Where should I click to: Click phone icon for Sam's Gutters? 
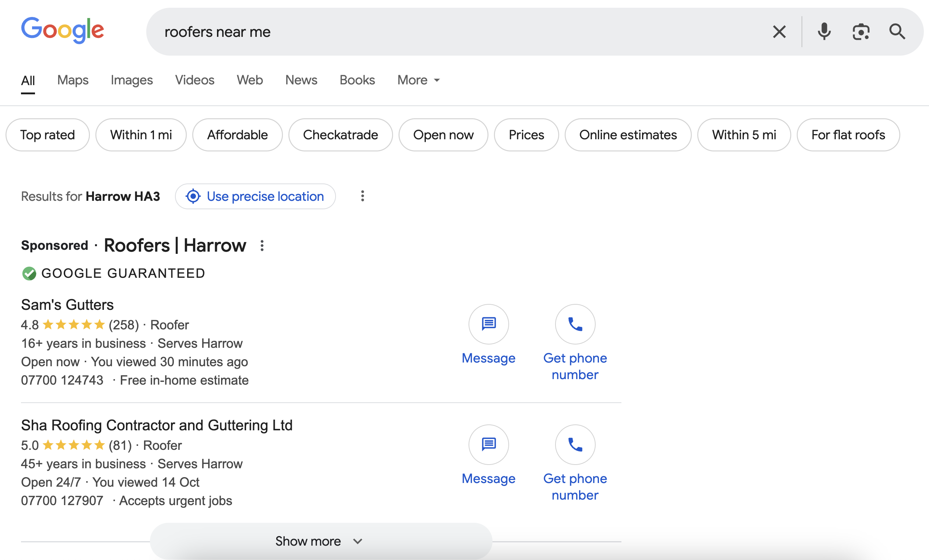pyautogui.click(x=575, y=324)
